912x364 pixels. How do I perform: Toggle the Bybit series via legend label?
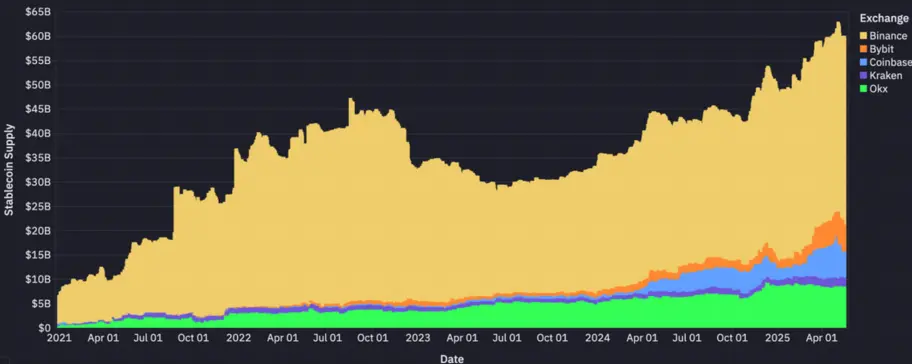[x=882, y=49]
